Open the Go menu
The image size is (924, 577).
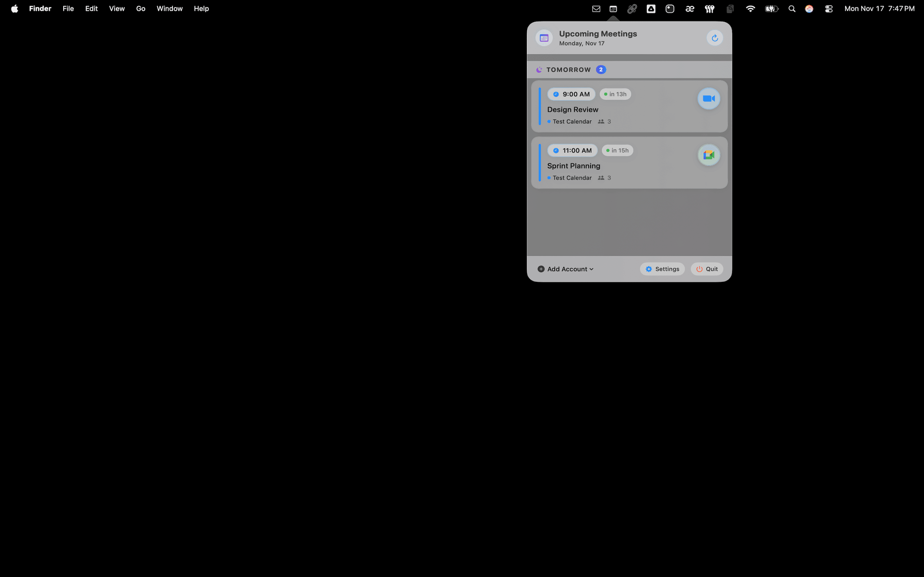click(x=141, y=8)
